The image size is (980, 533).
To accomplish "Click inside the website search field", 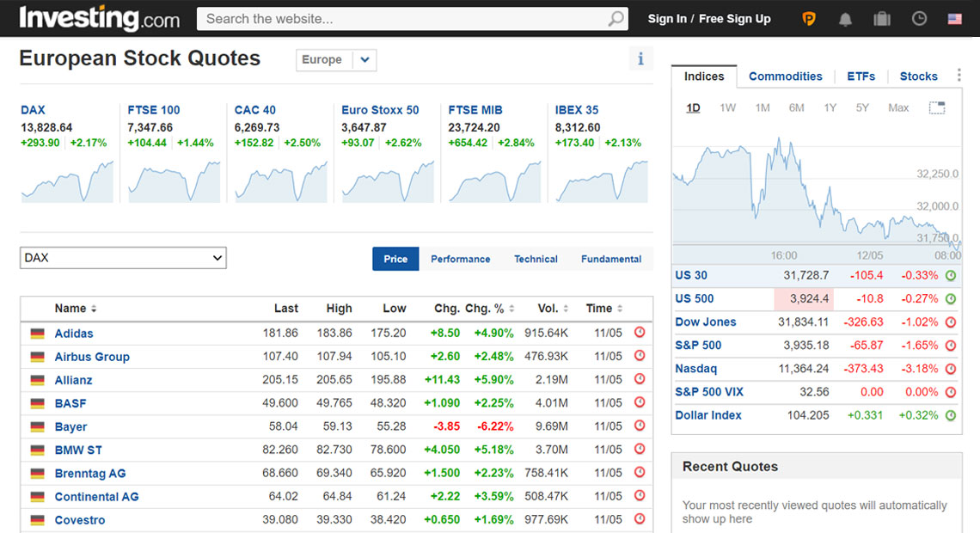I will click(404, 18).
